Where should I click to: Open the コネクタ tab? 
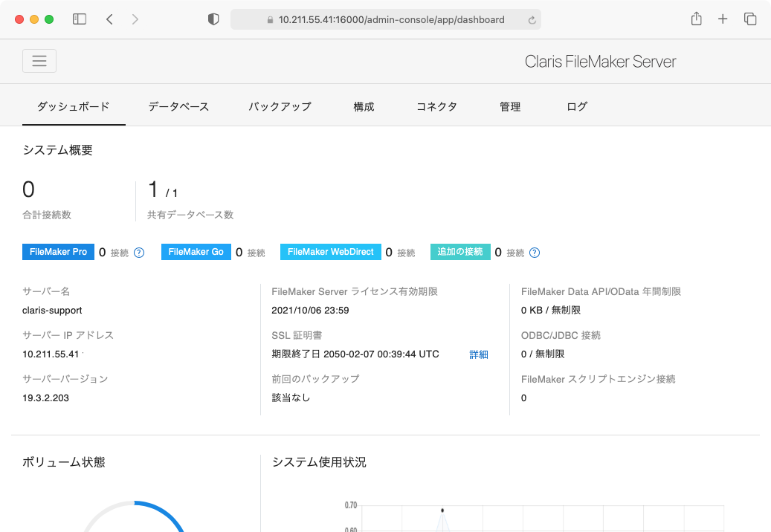[436, 106]
